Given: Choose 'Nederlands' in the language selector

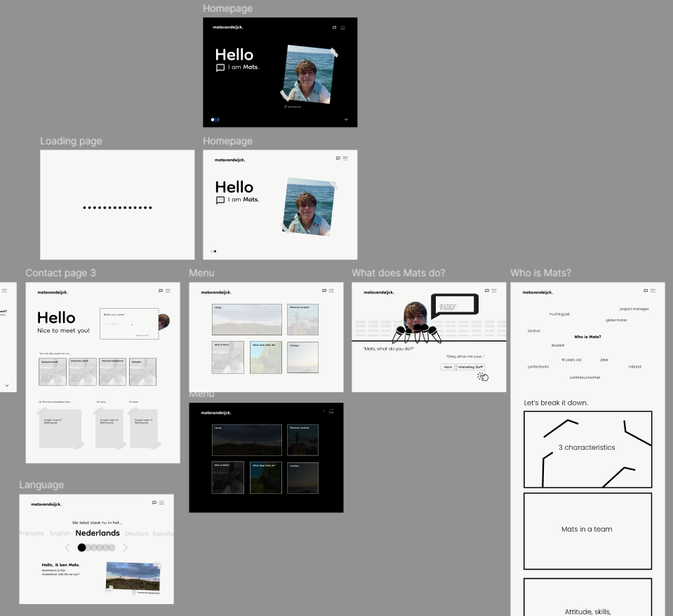Looking at the screenshot, I should pyautogui.click(x=98, y=533).
